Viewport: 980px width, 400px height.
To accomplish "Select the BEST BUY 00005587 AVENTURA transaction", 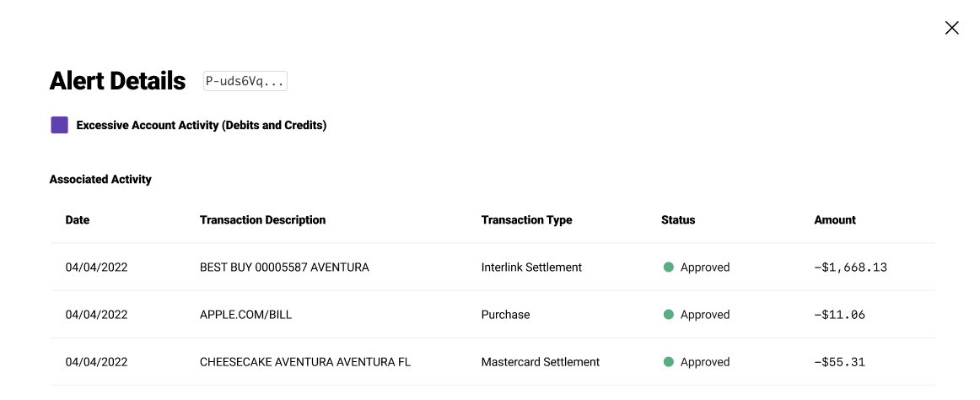I will click(x=284, y=268).
